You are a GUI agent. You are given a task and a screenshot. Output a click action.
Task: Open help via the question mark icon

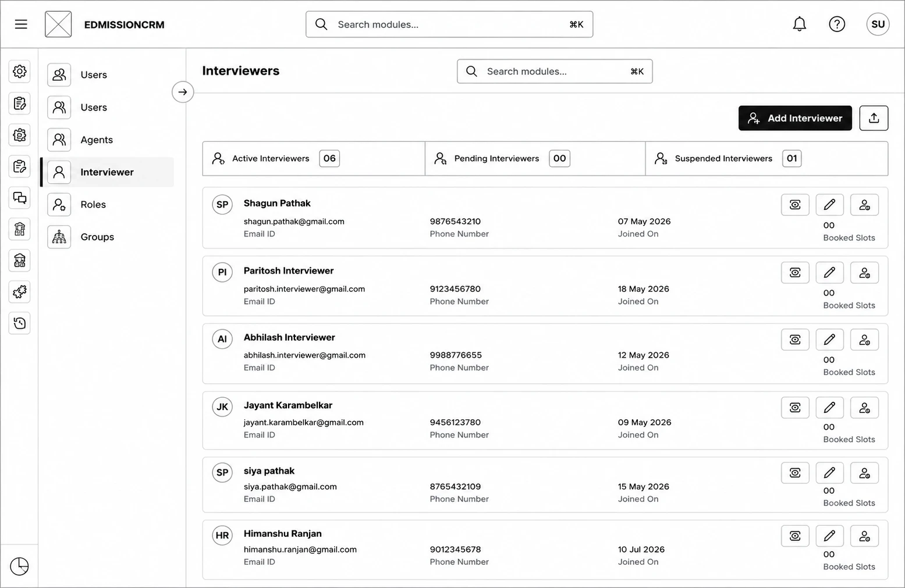point(837,24)
